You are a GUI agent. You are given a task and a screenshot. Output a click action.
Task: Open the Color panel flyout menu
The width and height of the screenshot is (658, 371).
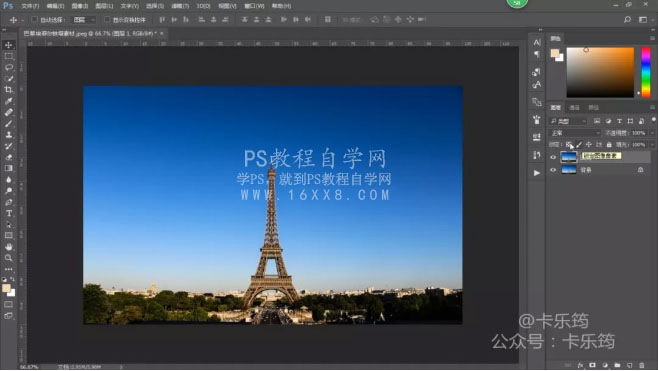pos(652,38)
